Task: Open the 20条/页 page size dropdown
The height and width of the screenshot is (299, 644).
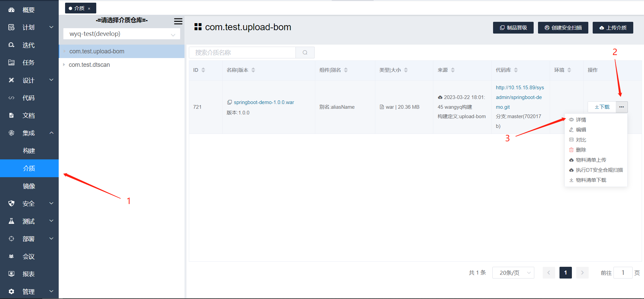Action: pos(513,272)
